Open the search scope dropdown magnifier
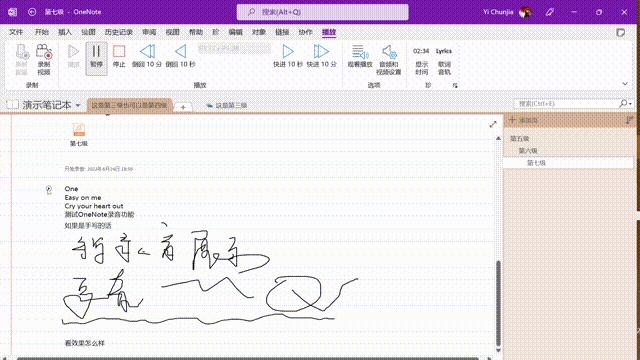Image resolution: width=640 pixels, height=360 pixels. pyautogui.click(x=625, y=104)
